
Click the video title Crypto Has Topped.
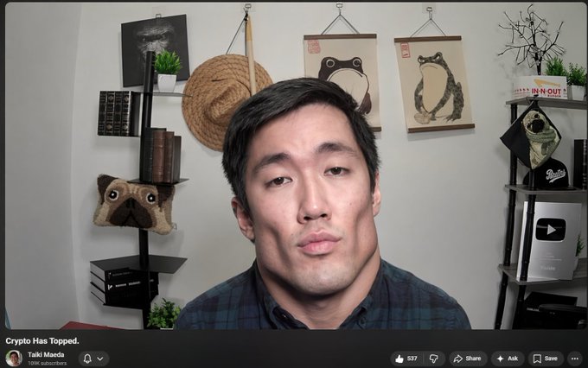click(42, 340)
